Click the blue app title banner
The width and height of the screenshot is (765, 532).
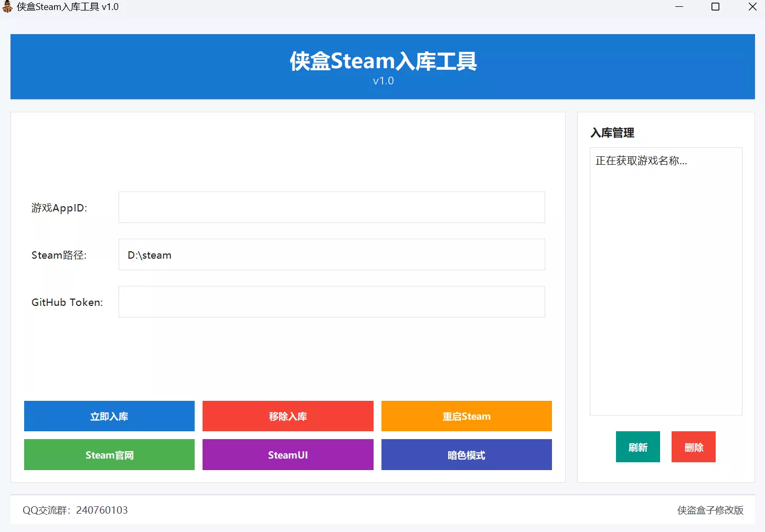point(382,67)
